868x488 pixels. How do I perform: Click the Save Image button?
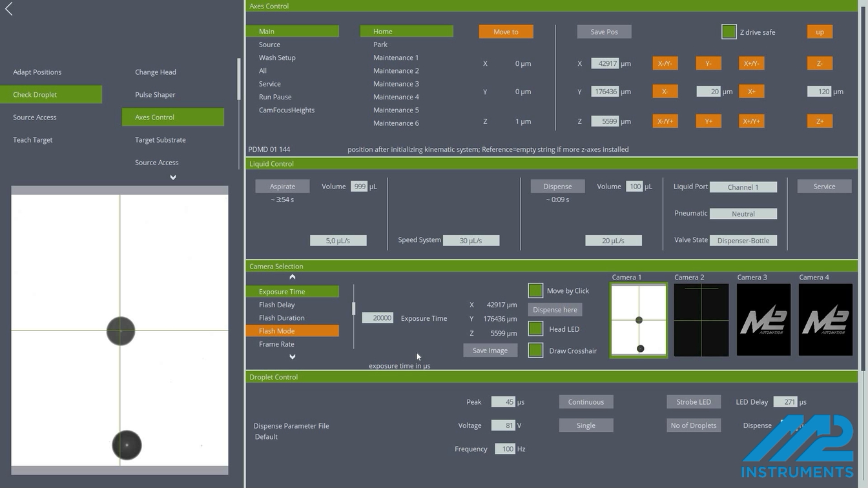(x=490, y=351)
